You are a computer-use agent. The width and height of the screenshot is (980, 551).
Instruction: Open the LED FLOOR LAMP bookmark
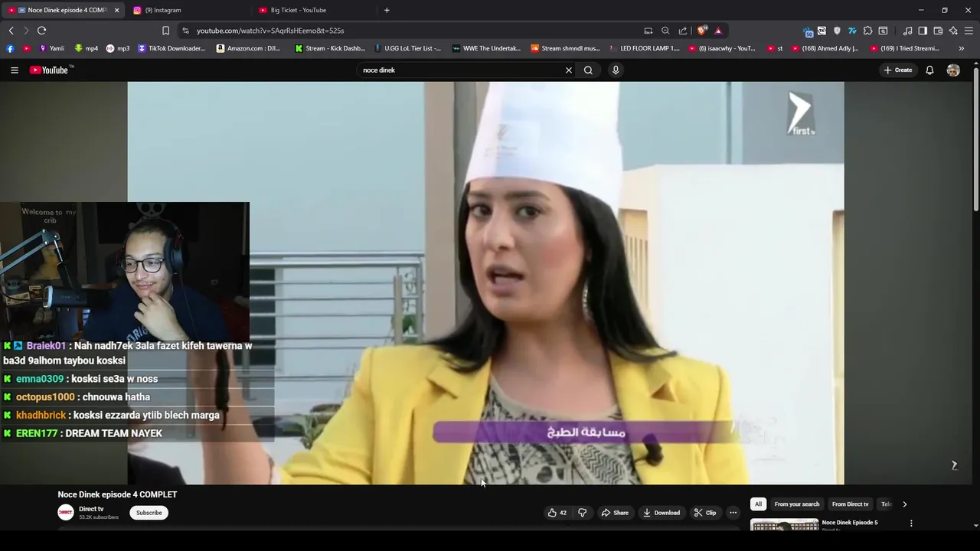click(644, 48)
